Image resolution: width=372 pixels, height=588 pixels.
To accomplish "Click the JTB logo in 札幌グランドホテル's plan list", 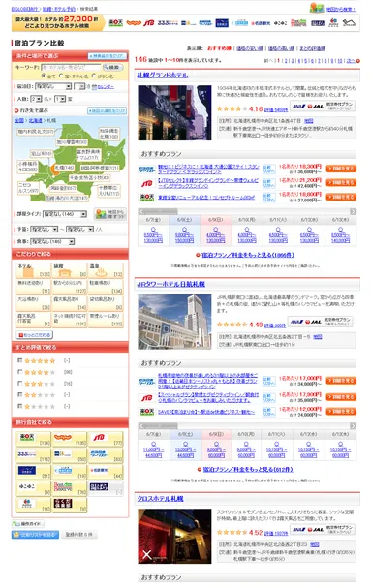I will coord(147,184).
